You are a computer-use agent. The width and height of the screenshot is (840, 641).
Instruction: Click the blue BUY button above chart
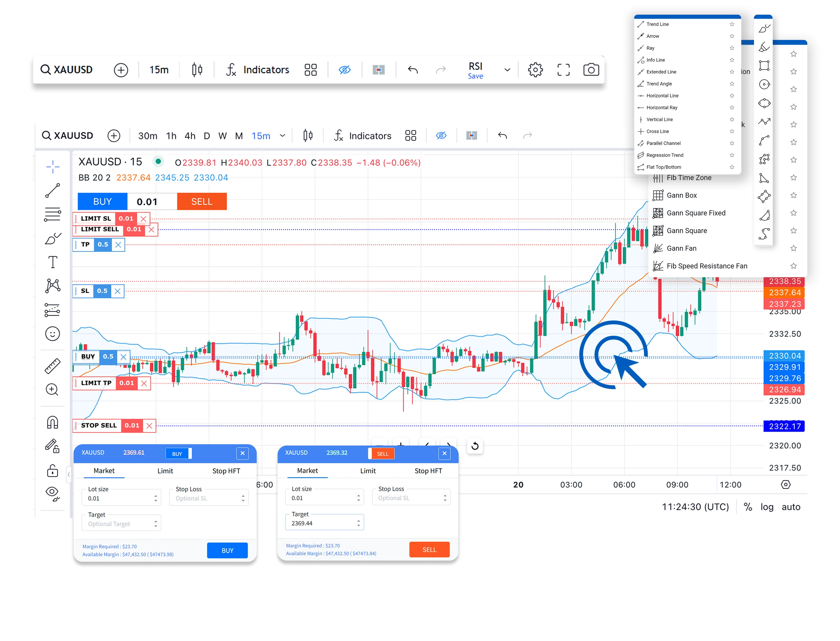click(102, 201)
